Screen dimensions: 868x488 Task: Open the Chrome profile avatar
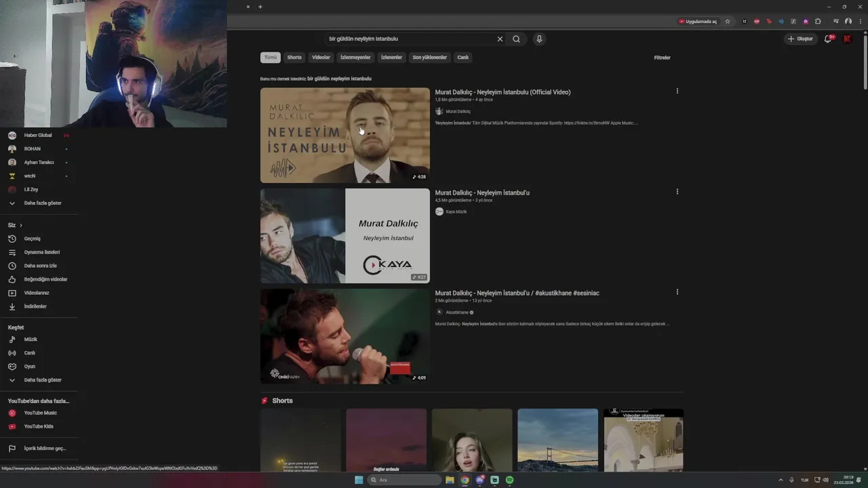[x=848, y=21]
